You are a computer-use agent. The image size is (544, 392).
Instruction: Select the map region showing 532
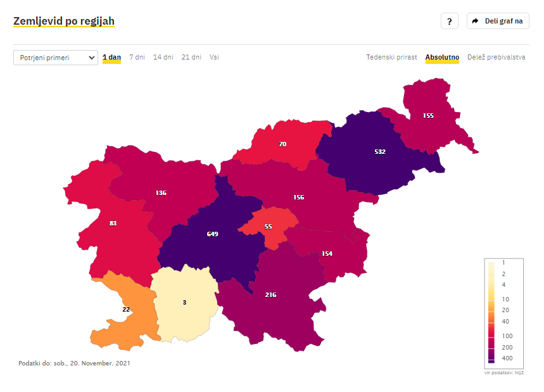tap(380, 153)
